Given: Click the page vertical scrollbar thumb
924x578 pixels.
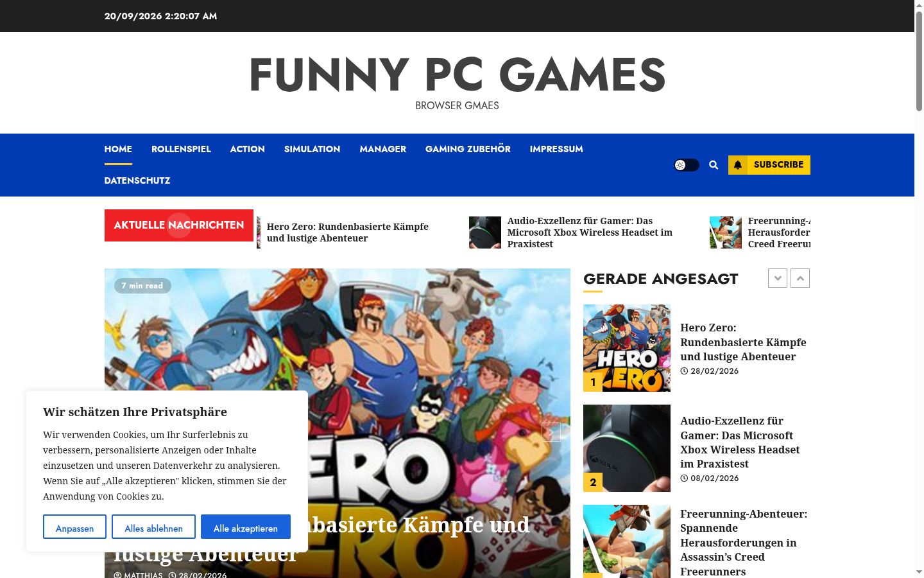Looking at the screenshot, I should coord(919,61).
